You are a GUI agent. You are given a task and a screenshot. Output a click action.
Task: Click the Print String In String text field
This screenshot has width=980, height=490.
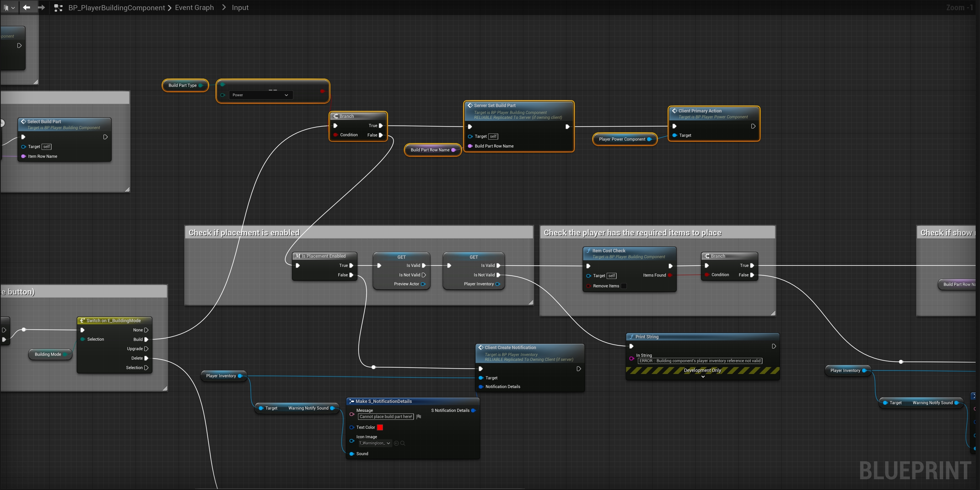coord(700,361)
